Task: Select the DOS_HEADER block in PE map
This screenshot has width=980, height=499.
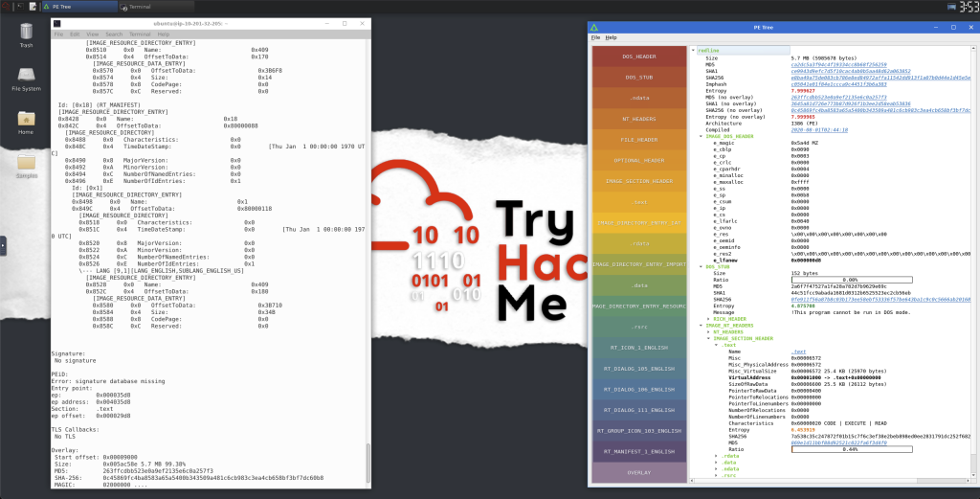Action: coord(639,57)
